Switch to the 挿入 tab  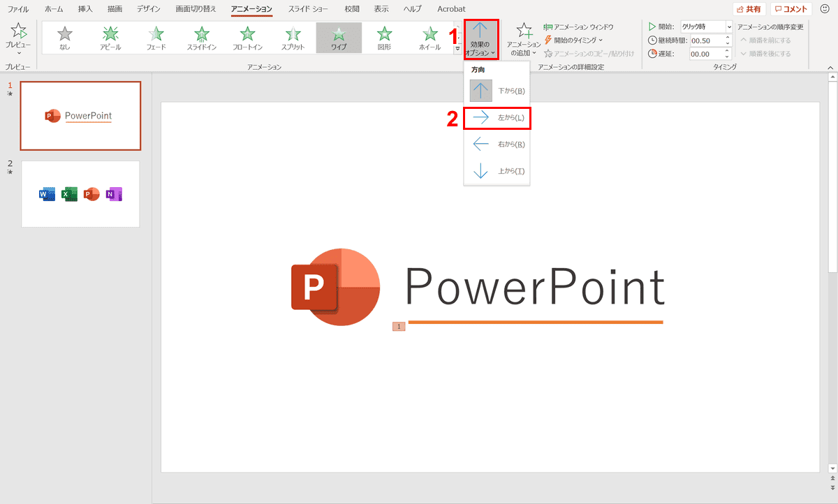pyautogui.click(x=85, y=9)
